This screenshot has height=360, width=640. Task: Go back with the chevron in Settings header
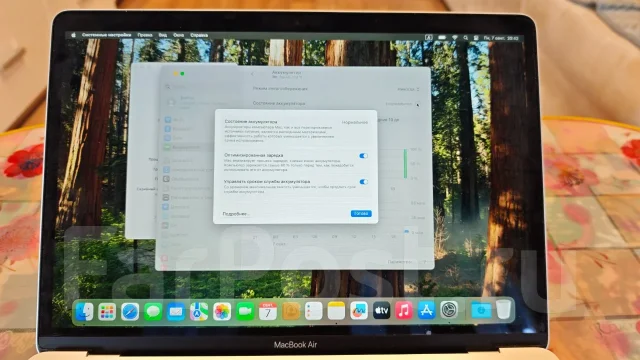(x=252, y=74)
